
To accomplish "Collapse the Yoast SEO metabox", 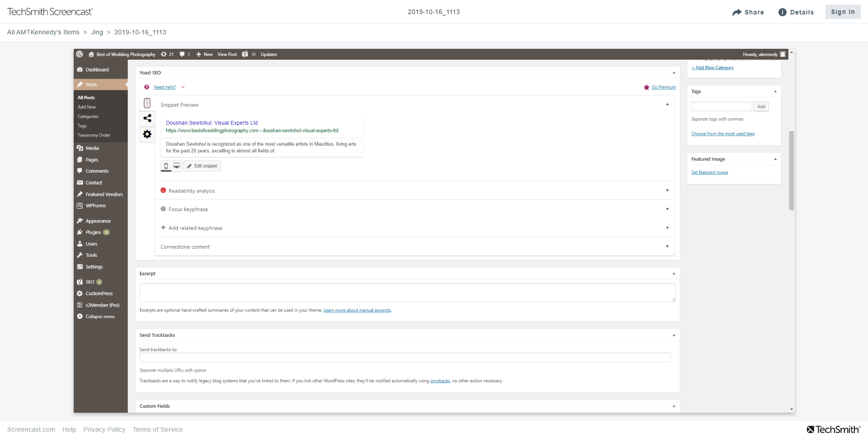I will pyautogui.click(x=674, y=73).
